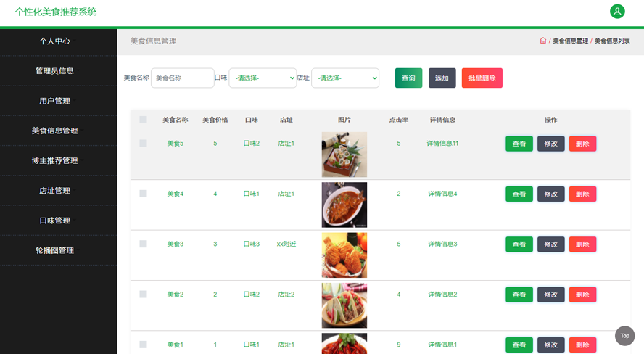The width and height of the screenshot is (644, 354).
Task: Click the 详情信息11 cell
Action: [x=442, y=144]
